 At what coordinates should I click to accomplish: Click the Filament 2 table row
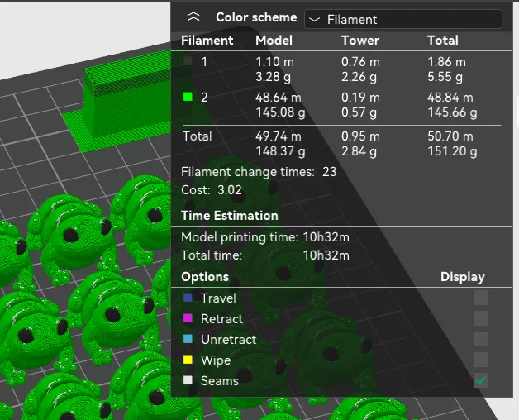click(x=341, y=105)
